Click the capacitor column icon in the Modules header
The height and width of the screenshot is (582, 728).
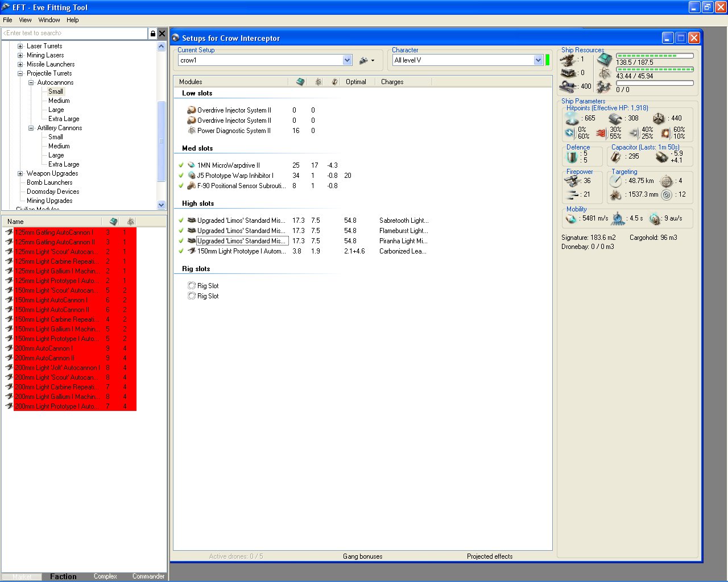point(335,82)
